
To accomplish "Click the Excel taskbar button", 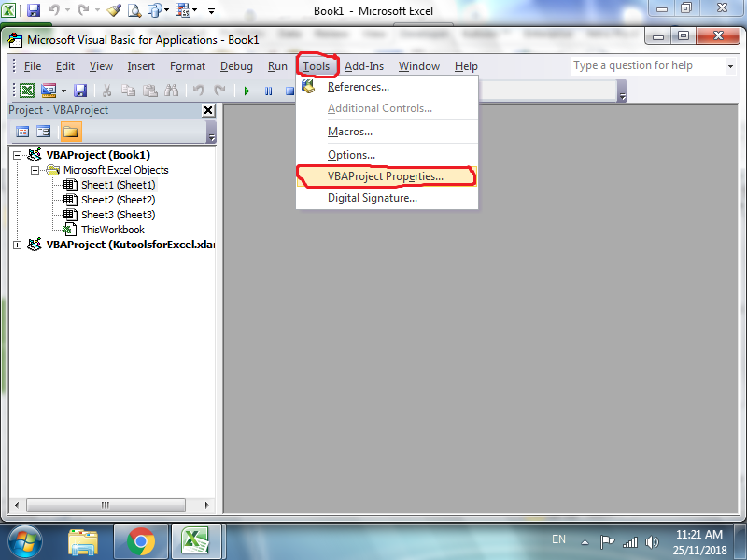I will click(196, 542).
